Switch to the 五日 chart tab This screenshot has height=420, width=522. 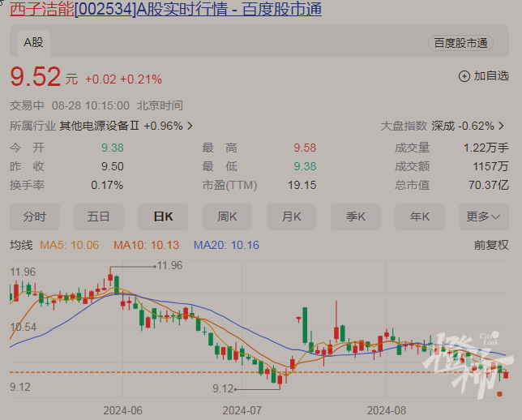[x=99, y=216]
